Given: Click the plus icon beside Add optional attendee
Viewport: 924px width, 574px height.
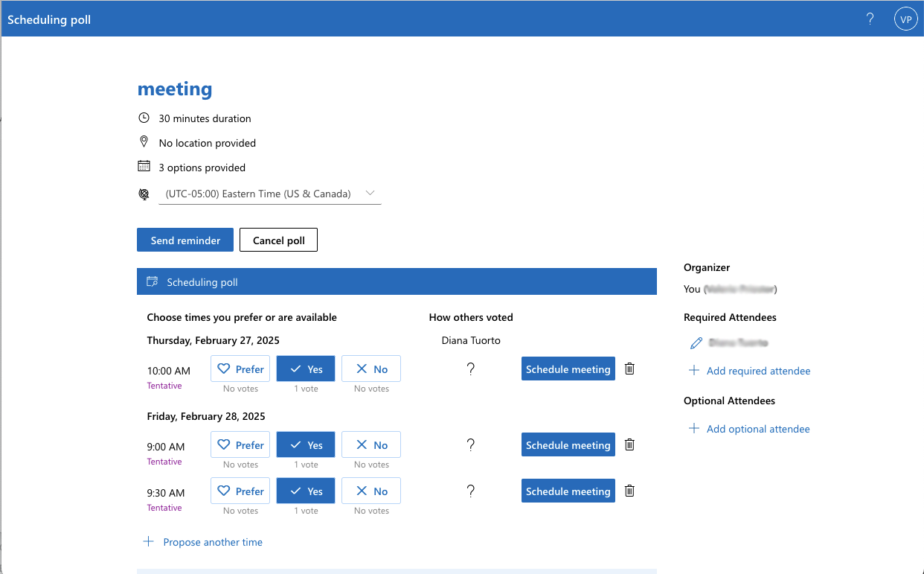Looking at the screenshot, I should point(694,429).
